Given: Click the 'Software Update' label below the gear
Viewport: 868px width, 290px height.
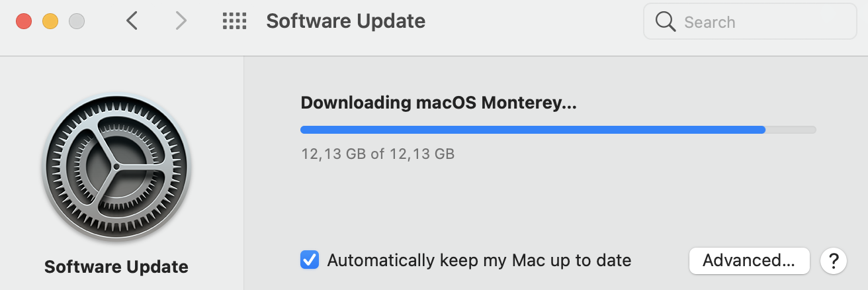Looking at the screenshot, I should pos(116,267).
